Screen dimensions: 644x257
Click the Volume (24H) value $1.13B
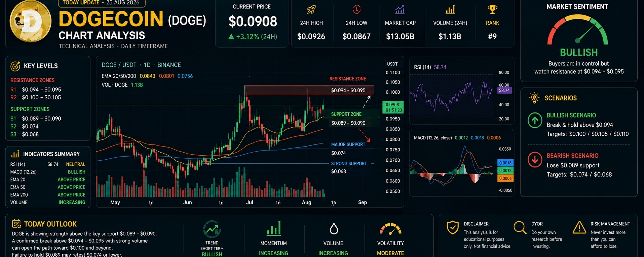coord(450,36)
